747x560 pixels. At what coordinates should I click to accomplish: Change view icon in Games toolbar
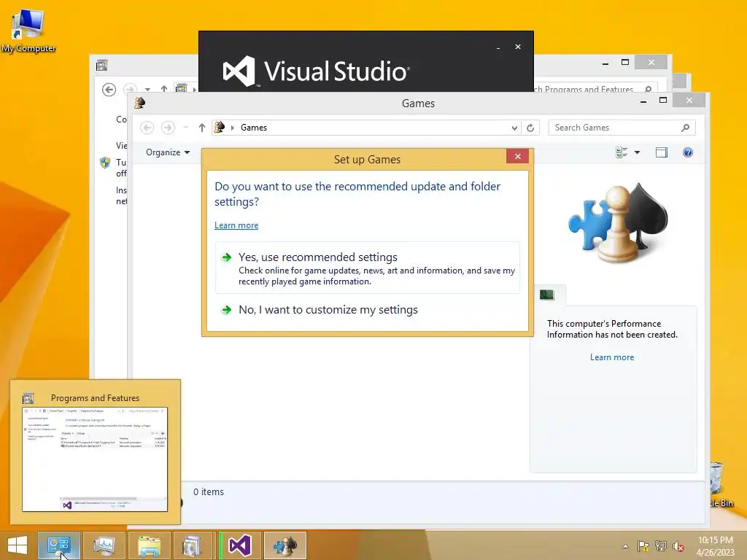pos(622,152)
